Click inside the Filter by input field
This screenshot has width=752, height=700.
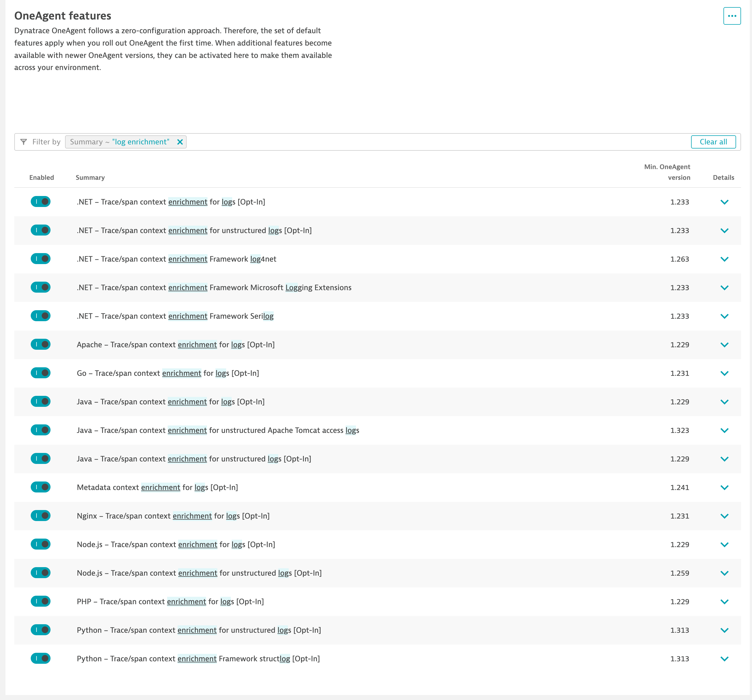coord(416,142)
